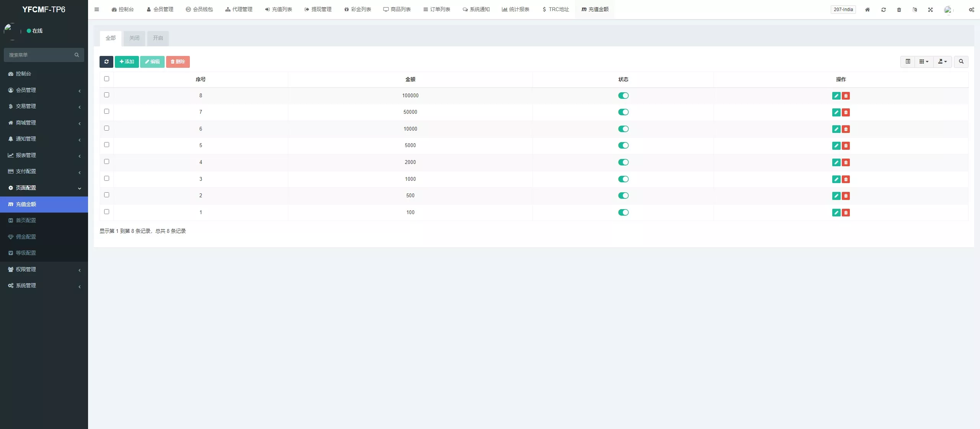Click the dark refresh button above table

pyautogui.click(x=106, y=62)
